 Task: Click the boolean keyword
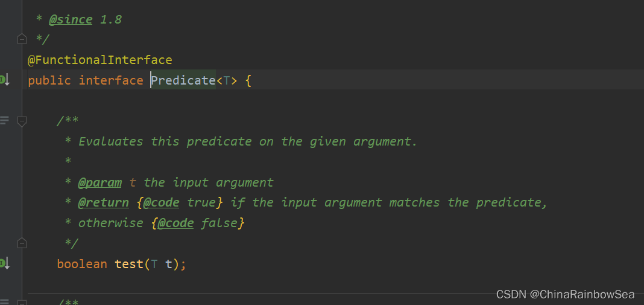(82, 264)
